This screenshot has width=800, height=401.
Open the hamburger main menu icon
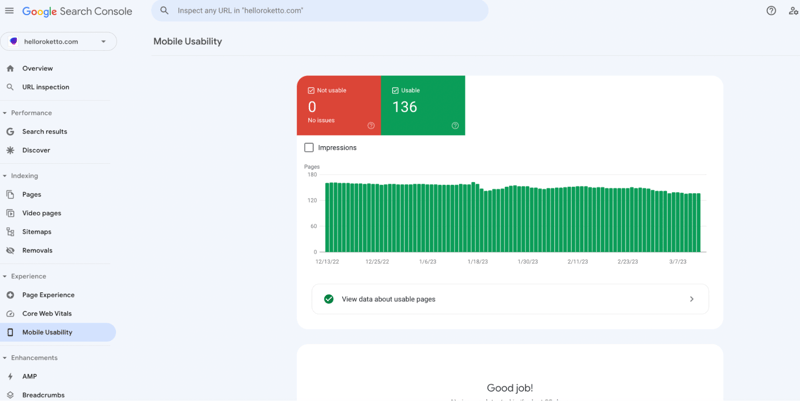tap(9, 11)
